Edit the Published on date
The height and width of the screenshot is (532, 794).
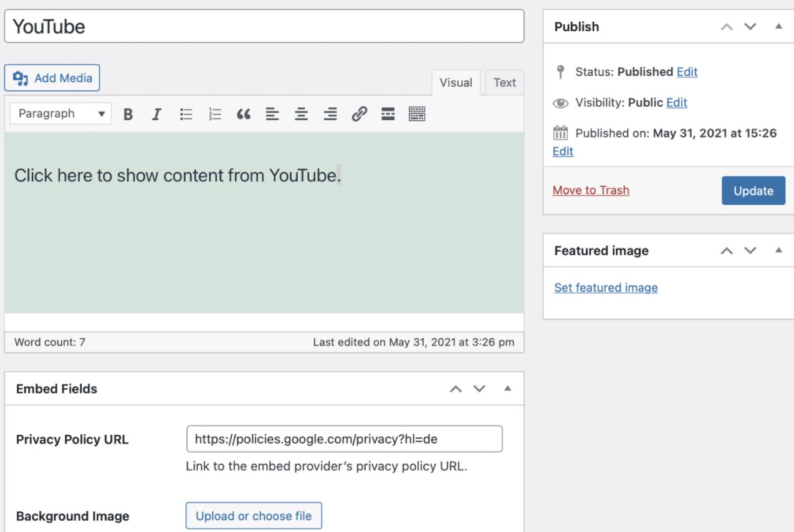click(563, 151)
